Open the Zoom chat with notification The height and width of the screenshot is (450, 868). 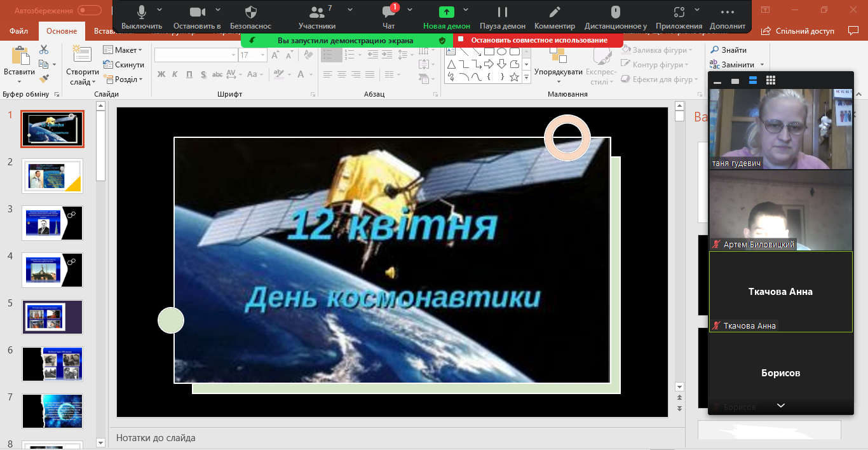388,17
